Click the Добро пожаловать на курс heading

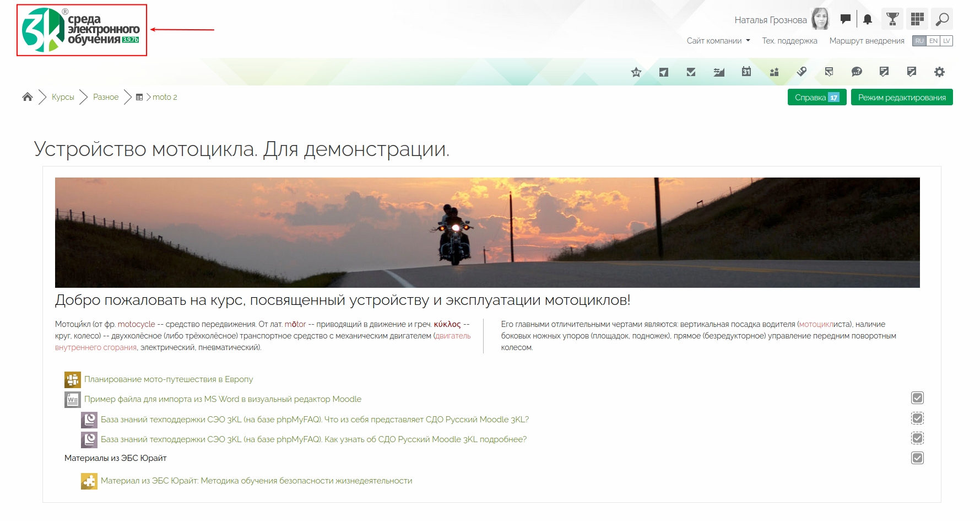(342, 300)
